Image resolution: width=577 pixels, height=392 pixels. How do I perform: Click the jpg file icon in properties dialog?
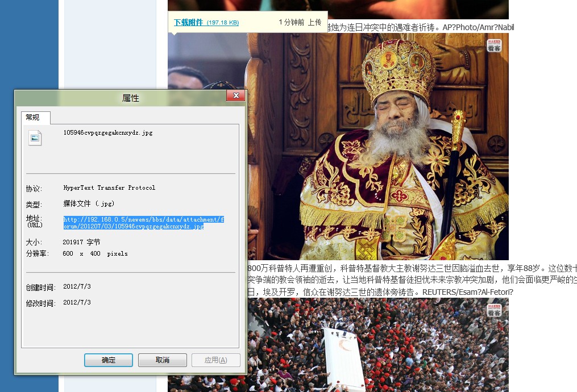(35, 138)
